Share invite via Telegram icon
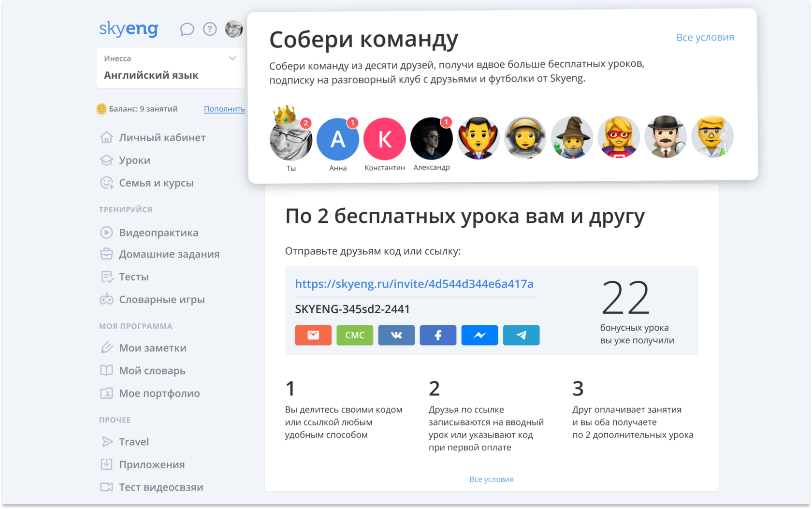 [521, 335]
